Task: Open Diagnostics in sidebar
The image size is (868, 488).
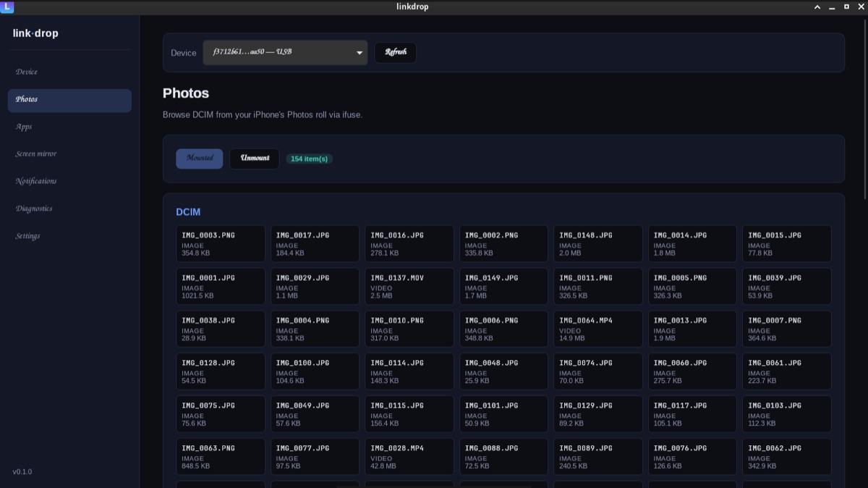Action: [69, 209]
